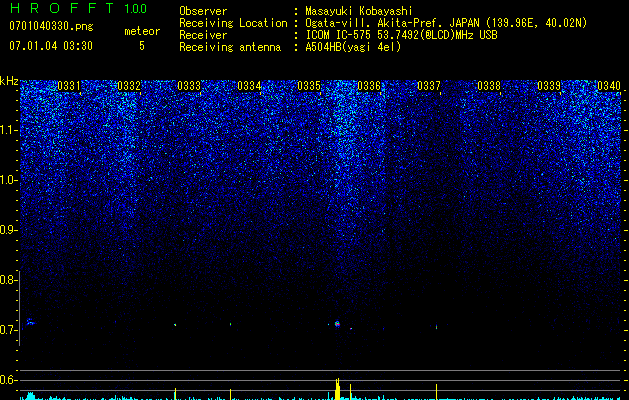Click time marker 0335
This screenshot has width=629, height=400.
[309, 86]
